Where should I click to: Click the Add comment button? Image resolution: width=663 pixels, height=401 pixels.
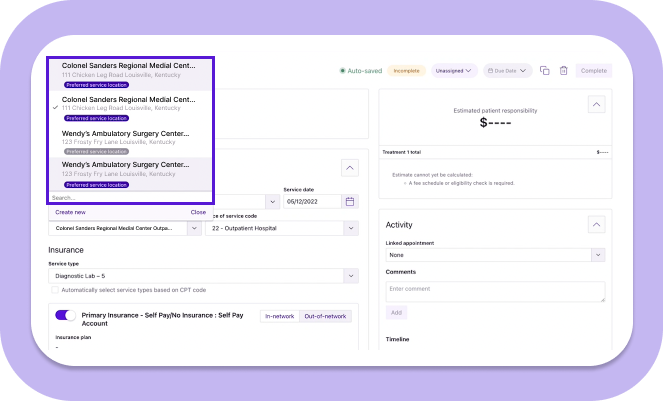coord(396,313)
